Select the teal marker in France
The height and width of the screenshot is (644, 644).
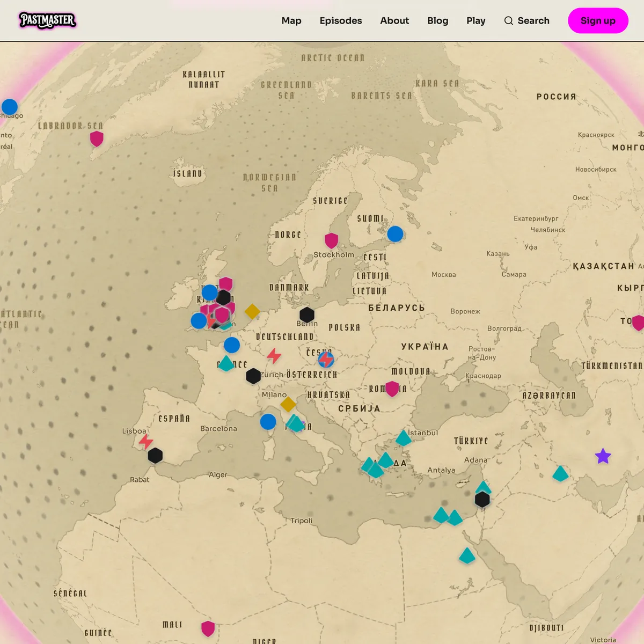pyautogui.click(x=226, y=364)
